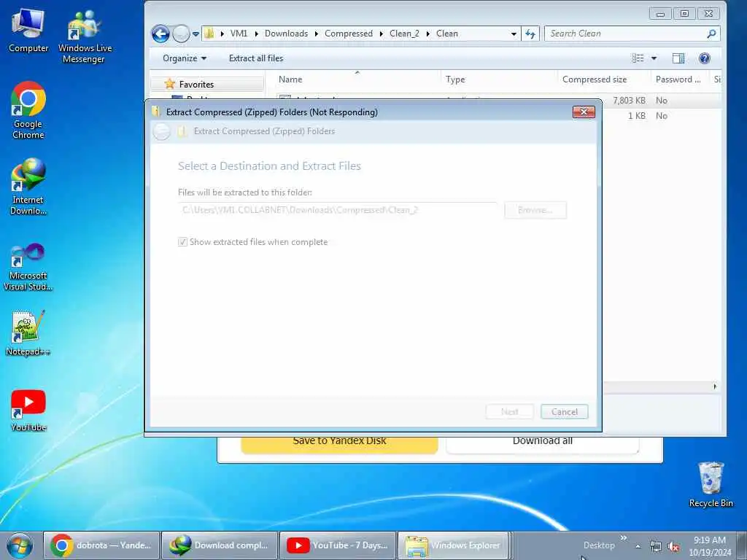Expand arrow after Compressed in breadcrumb
The height and width of the screenshot is (560, 747).
pos(381,34)
